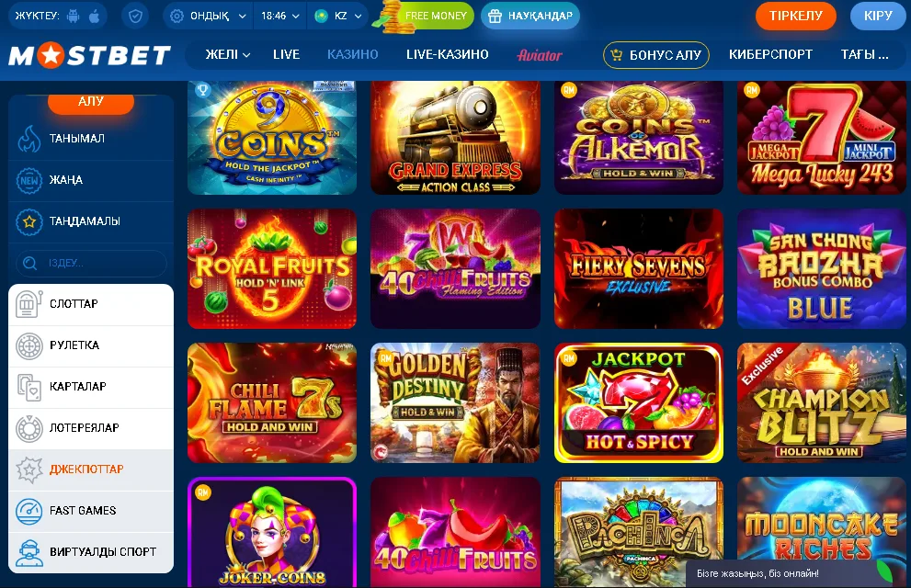
Task: Switch to the Live-Казино tab
Action: click(x=448, y=54)
